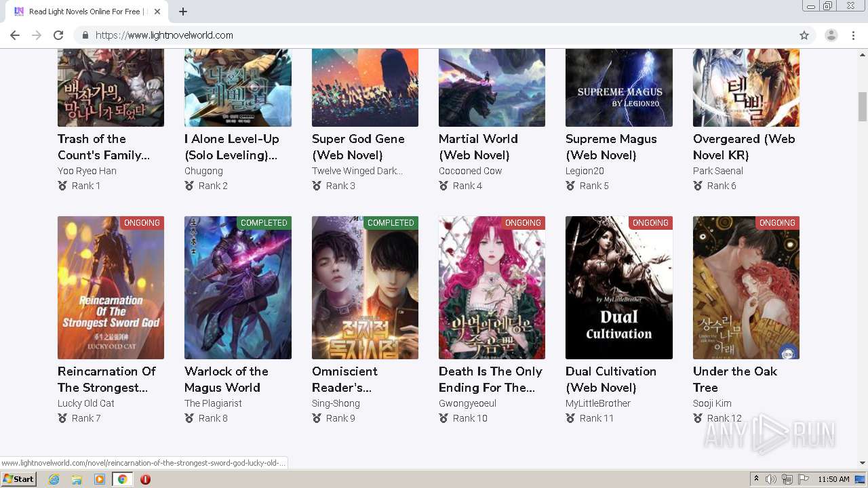This screenshot has width=868, height=488.
Task: Click author name Legion20 under Supreme Magus
Action: pyautogui.click(x=585, y=171)
